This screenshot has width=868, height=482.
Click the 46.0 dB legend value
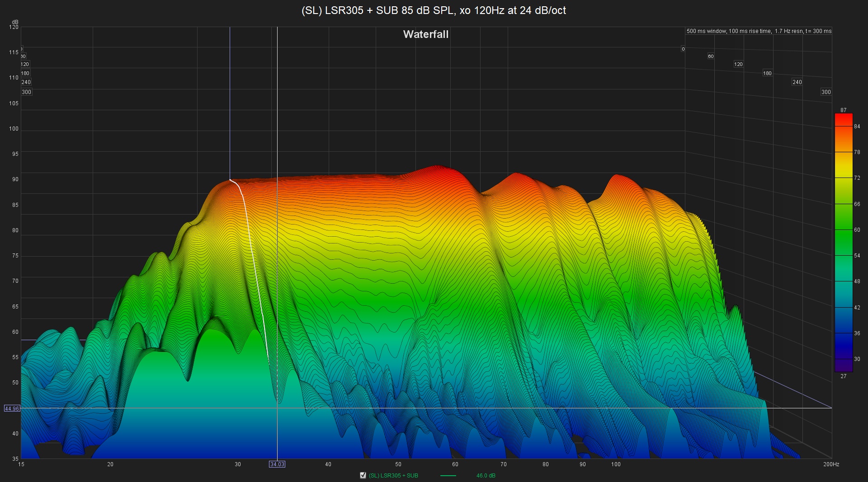pyautogui.click(x=486, y=476)
